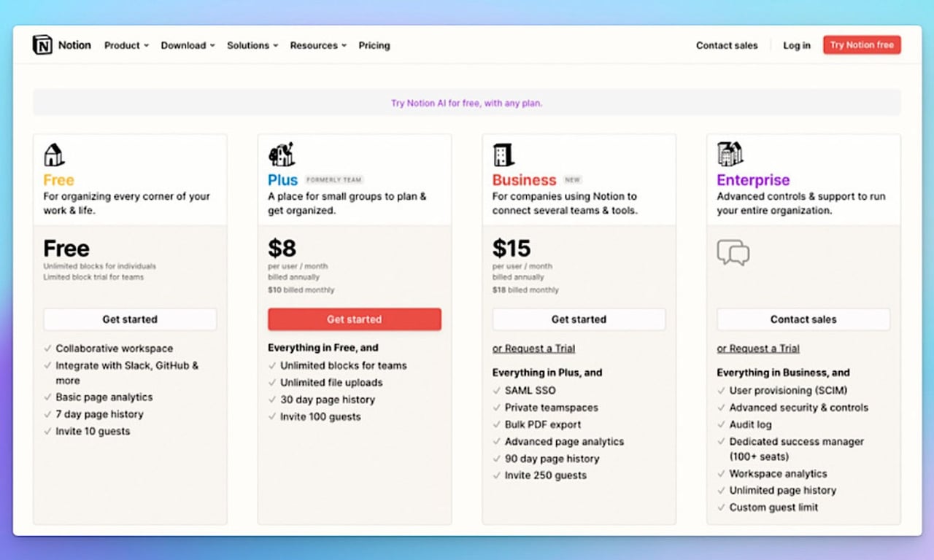Open Request a Trial link under Enterprise
Viewport: 934px width, 560px height.
click(758, 349)
